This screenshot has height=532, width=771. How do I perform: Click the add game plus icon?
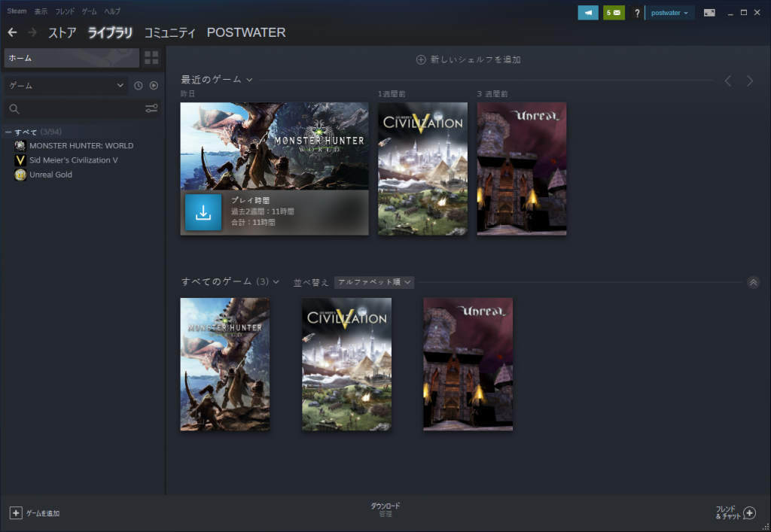[x=16, y=513]
